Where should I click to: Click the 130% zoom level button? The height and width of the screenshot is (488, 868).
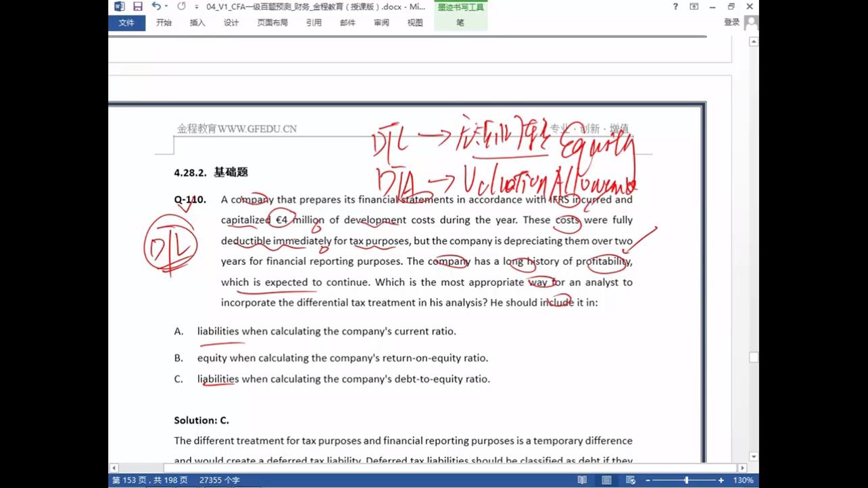743,480
